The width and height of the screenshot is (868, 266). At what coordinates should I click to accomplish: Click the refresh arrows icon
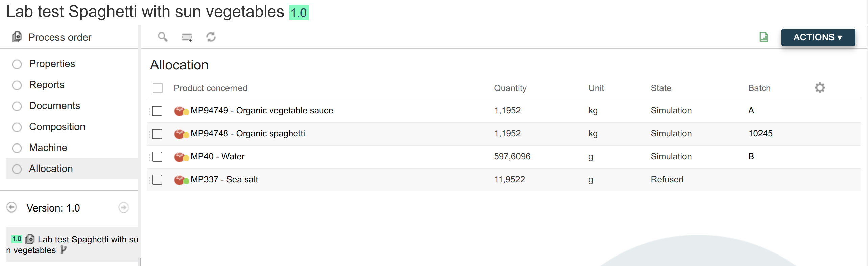(211, 37)
